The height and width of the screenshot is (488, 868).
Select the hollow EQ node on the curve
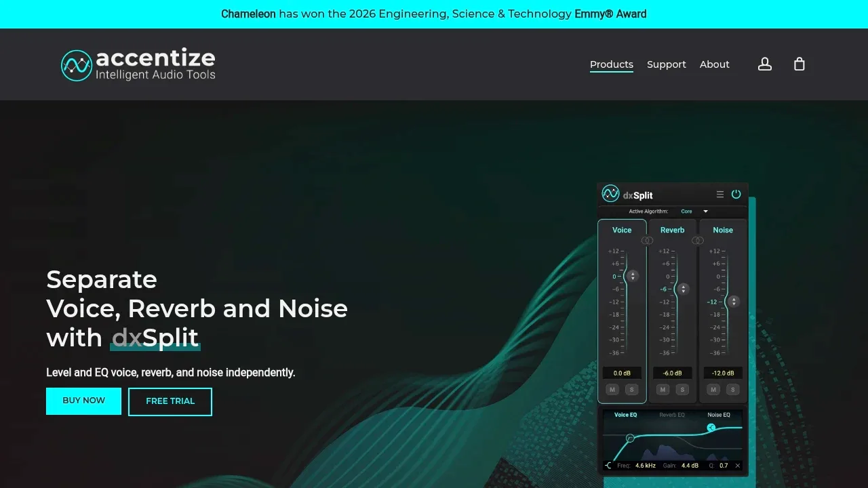click(630, 439)
